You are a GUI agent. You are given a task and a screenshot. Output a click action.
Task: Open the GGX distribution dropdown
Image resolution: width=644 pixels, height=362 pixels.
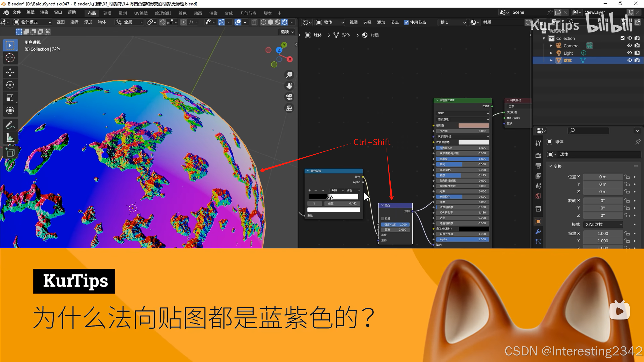point(463,113)
